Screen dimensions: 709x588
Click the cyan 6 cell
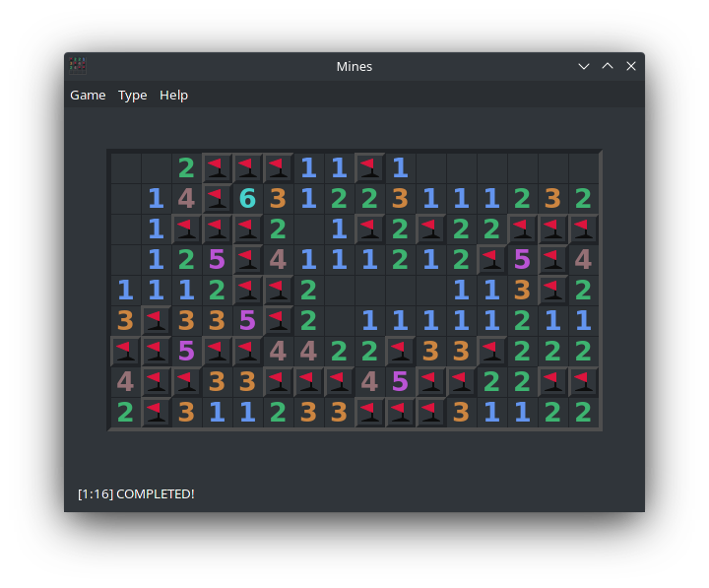[x=247, y=199]
